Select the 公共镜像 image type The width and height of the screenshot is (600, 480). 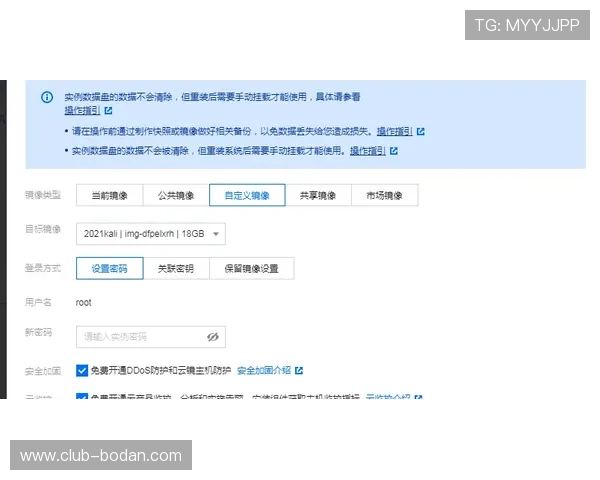176,195
